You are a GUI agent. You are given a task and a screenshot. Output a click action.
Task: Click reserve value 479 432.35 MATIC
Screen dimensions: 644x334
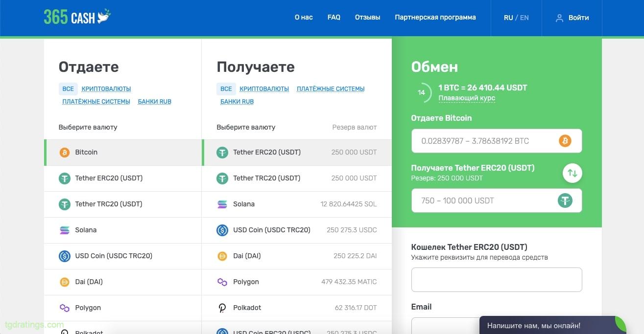tap(349, 282)
